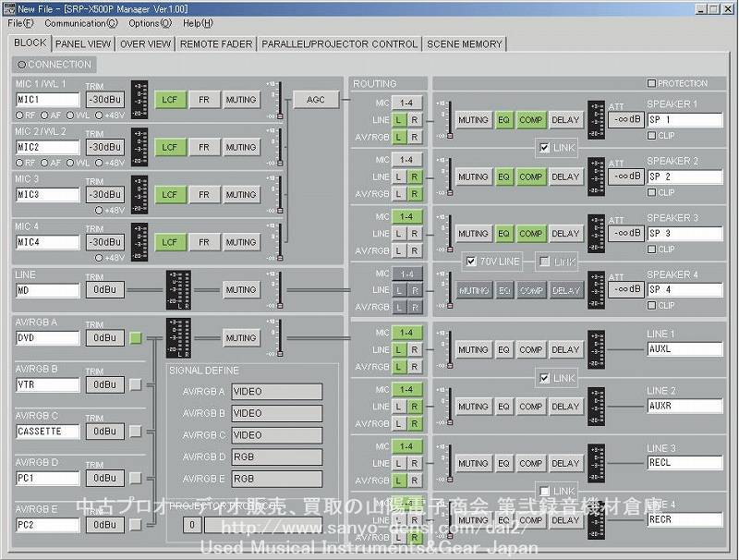
Task: Toggle the Speaker 1 CLIP checkbox
Action: coord(652,136)
